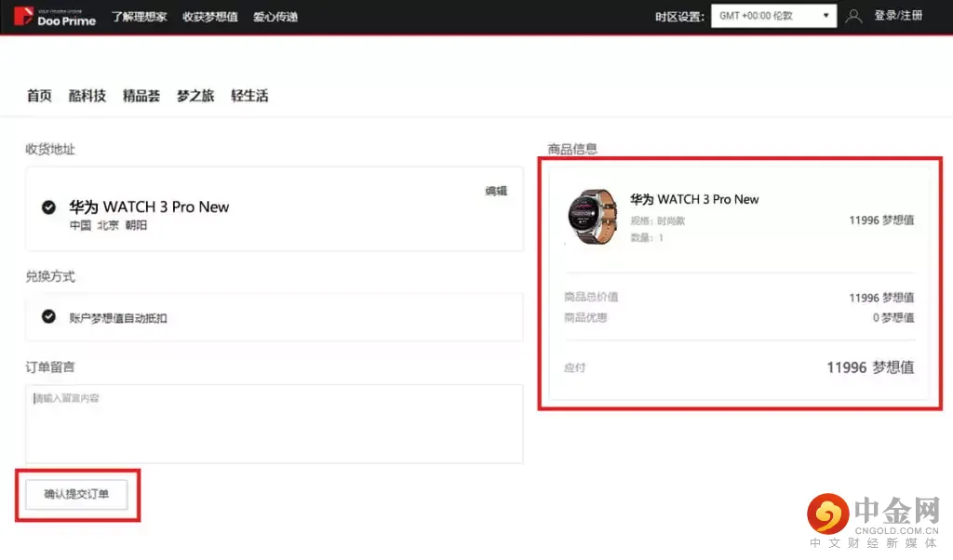953x560 pixels.
Task: Open 了解理想家 menu item
Action: pos(140,17)
